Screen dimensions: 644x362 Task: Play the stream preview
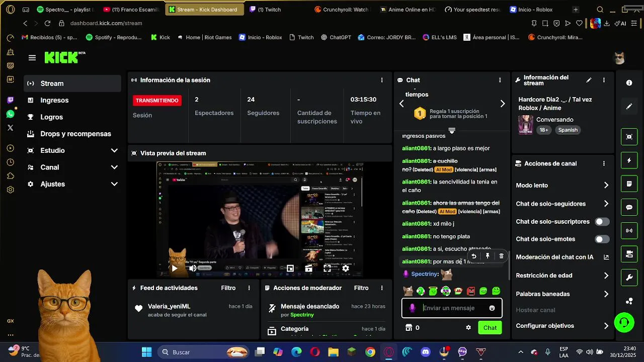(175, 268)
